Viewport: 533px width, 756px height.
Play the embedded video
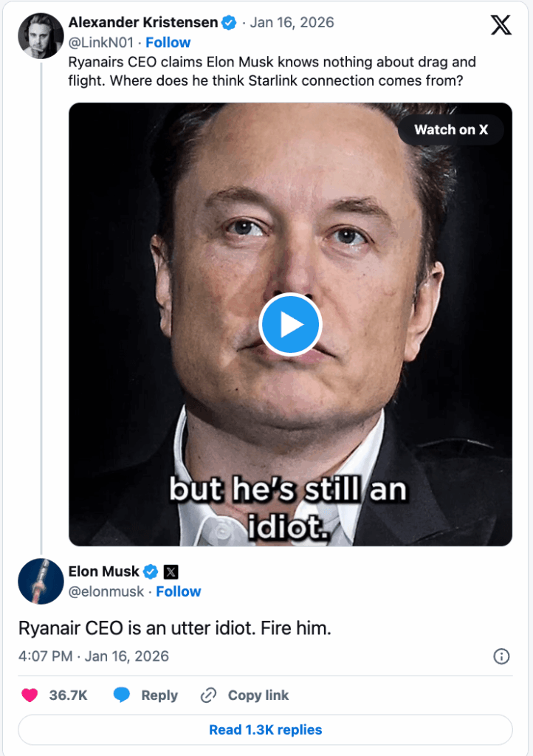[x=290, y=324]
